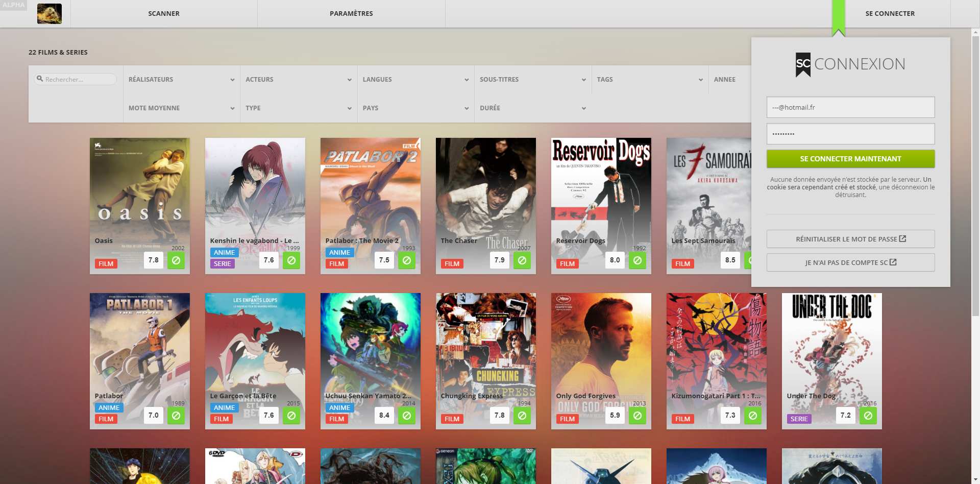
Task: Switch to the Paramètres tab
Action: pyautogui.click(x=351, y=14)
